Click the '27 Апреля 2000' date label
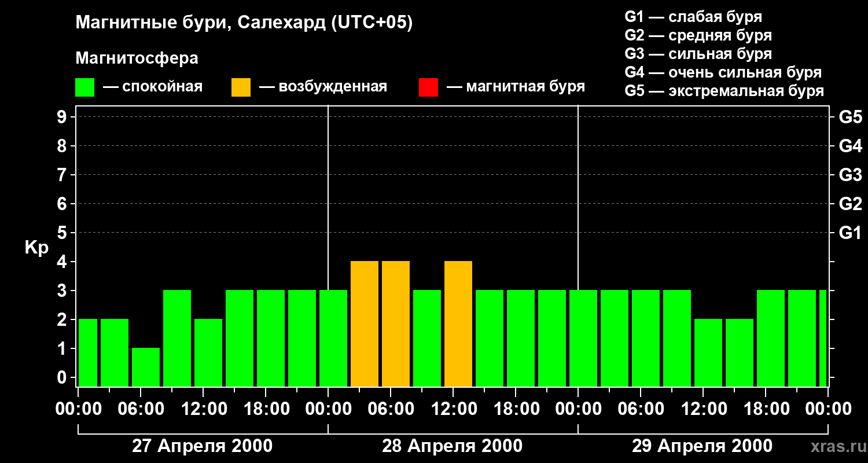The width and height of the screenshot is (868, 463). tap(203, 446)
